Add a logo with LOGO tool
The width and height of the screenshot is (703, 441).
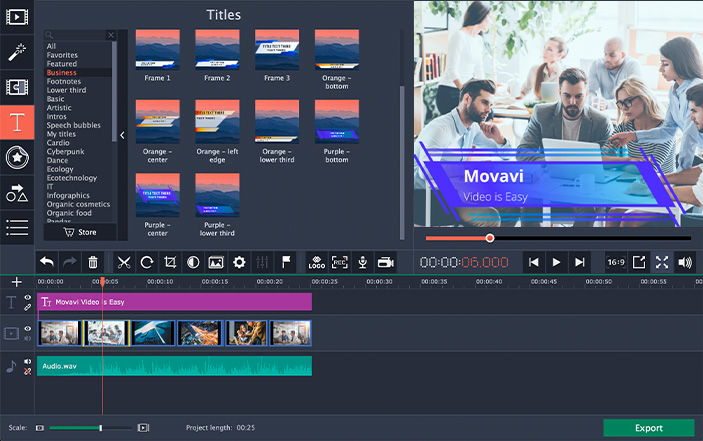click(x=317, y=262)
